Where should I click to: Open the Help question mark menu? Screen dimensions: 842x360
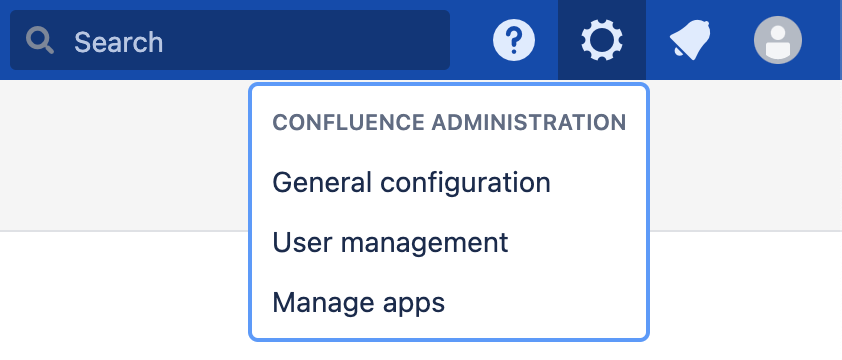(514, 40)
